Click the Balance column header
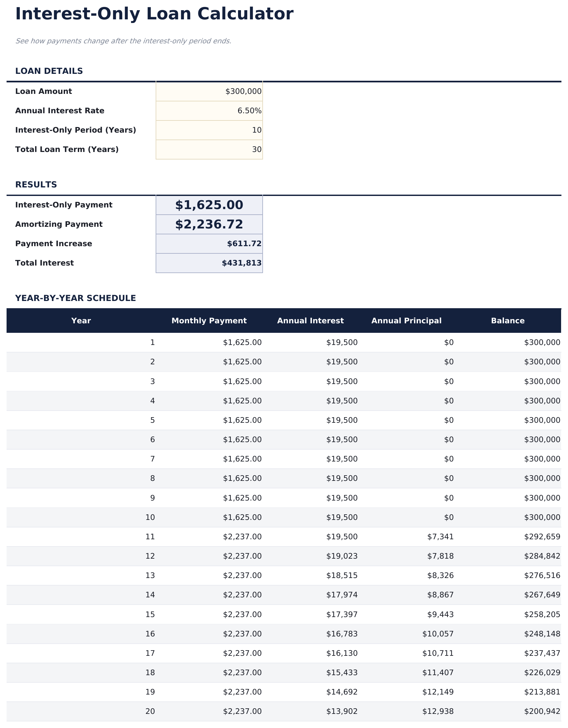Screen dimensions: 568x728 [507, 320]
